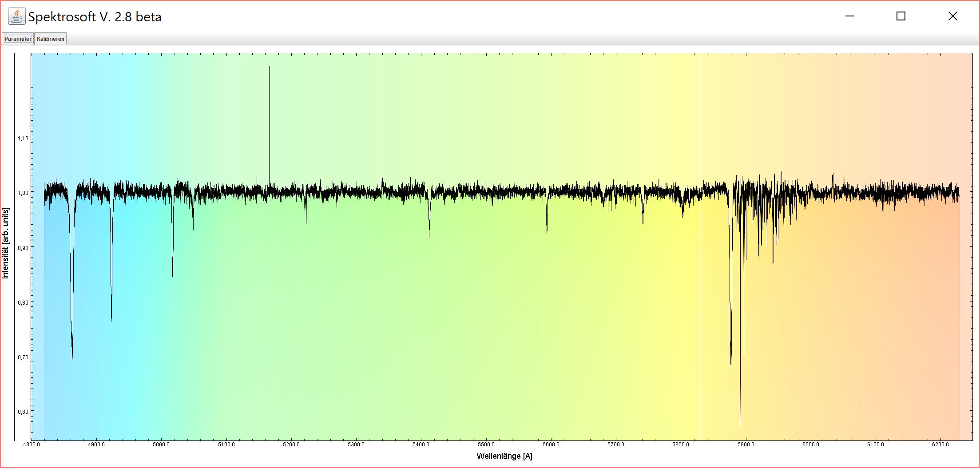Click the Intensität [arb. units] axis title
Screen dimensions: 980x468
(6, 243)
